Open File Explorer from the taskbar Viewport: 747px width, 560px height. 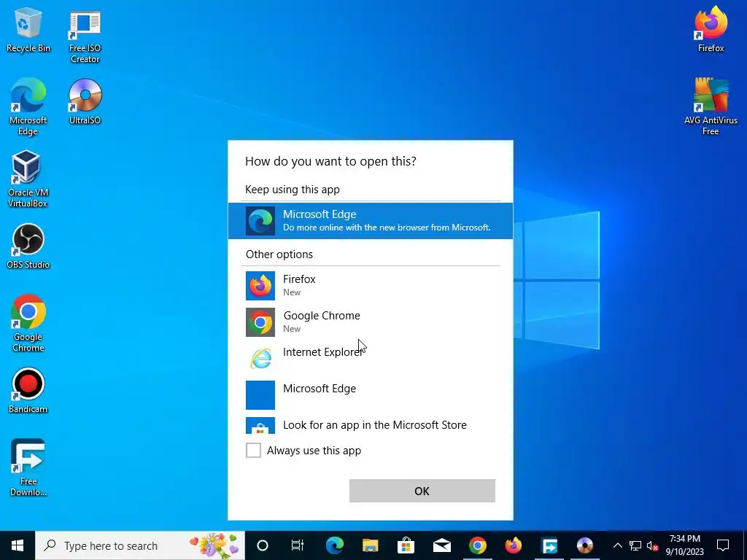370,545
